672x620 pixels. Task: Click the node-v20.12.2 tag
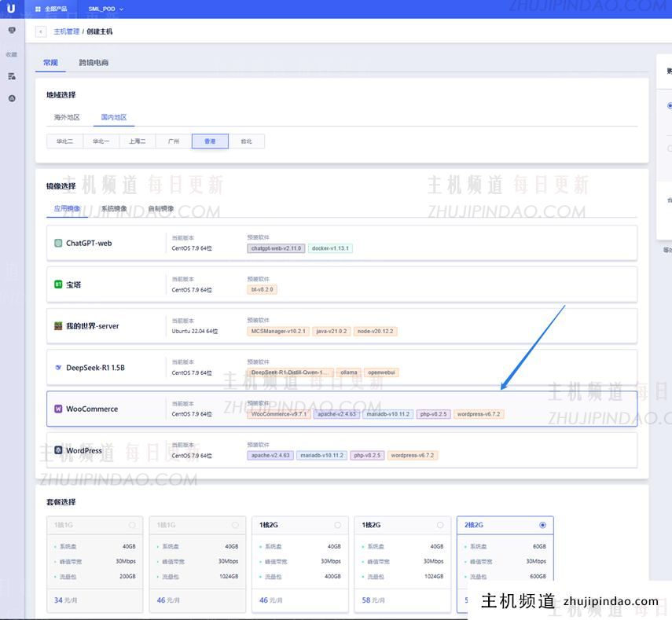point(376,331)
